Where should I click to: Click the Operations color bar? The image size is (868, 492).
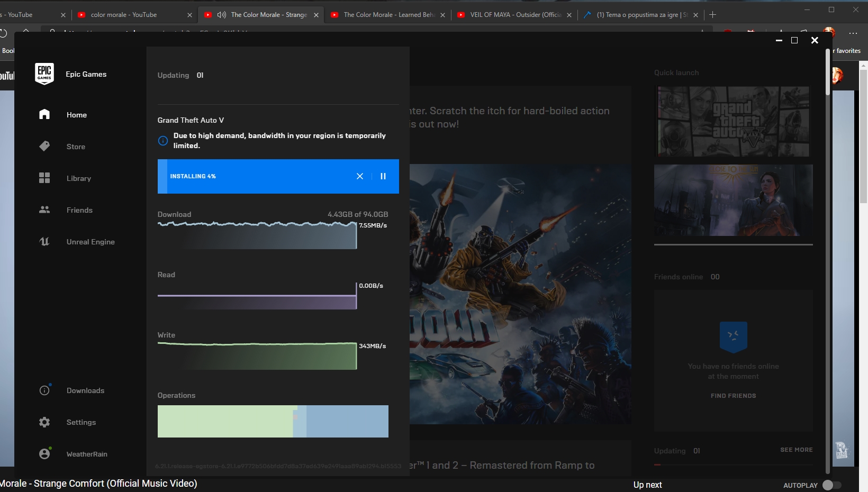click(x=273, y=421)
